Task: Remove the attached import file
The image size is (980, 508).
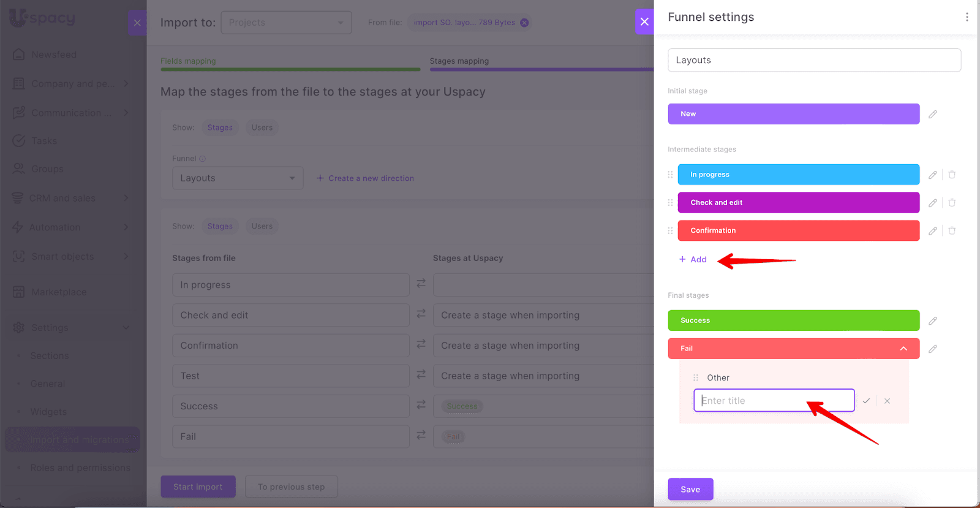Action: coord(524,23)
